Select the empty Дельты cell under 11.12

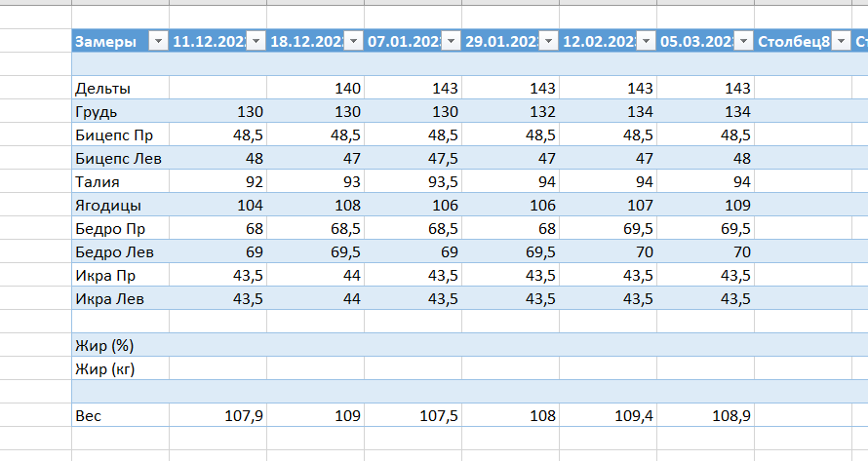point(217,89)
